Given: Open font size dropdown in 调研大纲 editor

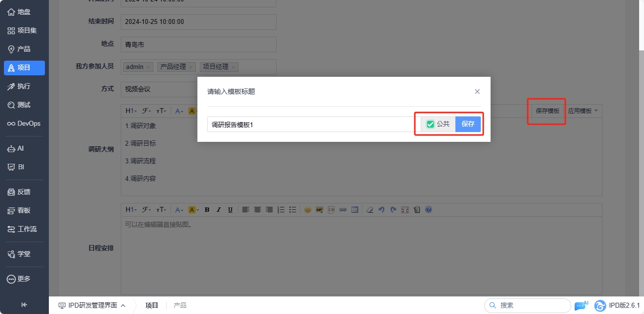Looking at the screenshot, I should click(x=162, y=111).
